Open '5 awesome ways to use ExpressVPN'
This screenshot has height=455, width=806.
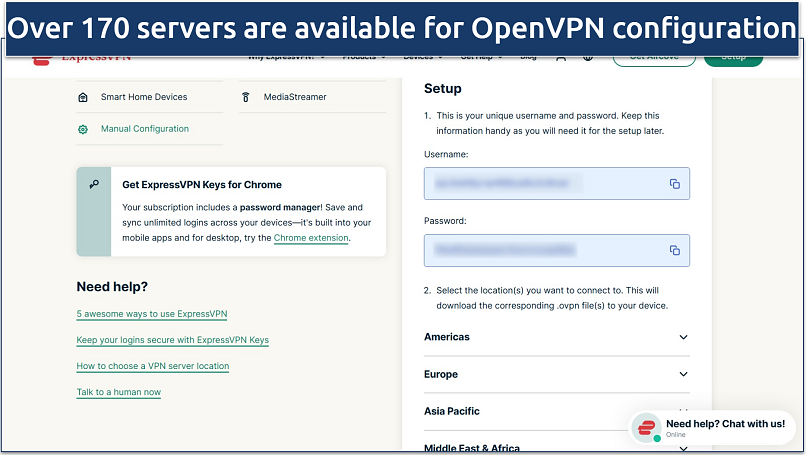click(x=152, y=314)
